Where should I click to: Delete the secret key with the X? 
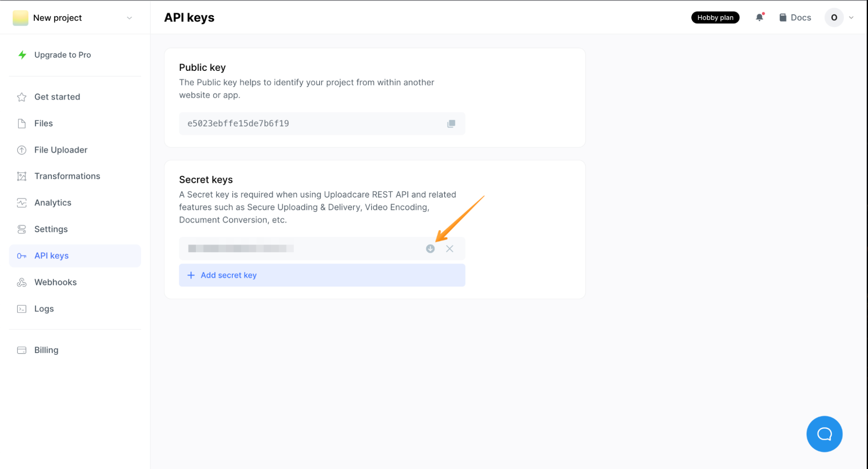(449, 248)
